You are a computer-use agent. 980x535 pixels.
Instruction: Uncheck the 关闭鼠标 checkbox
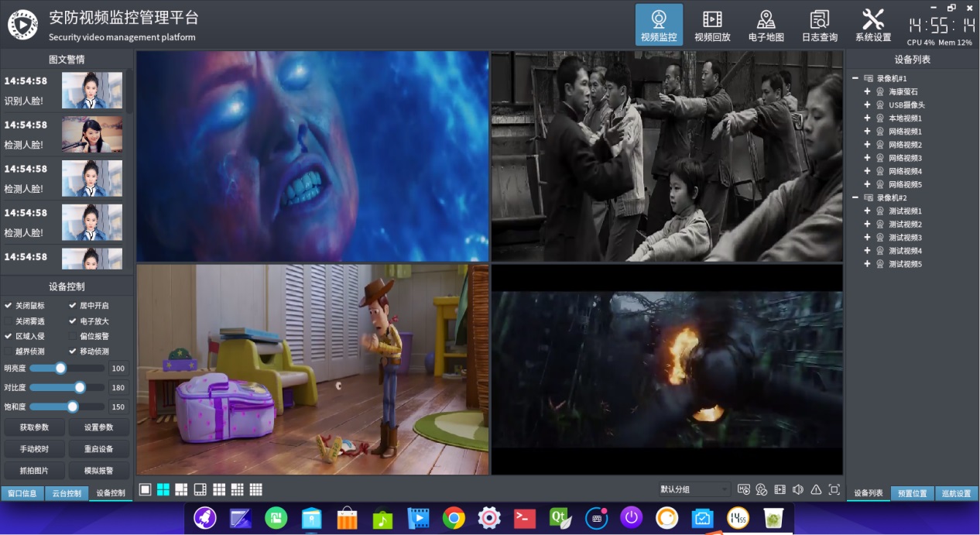pyautogui.click(x=9, y=306)
